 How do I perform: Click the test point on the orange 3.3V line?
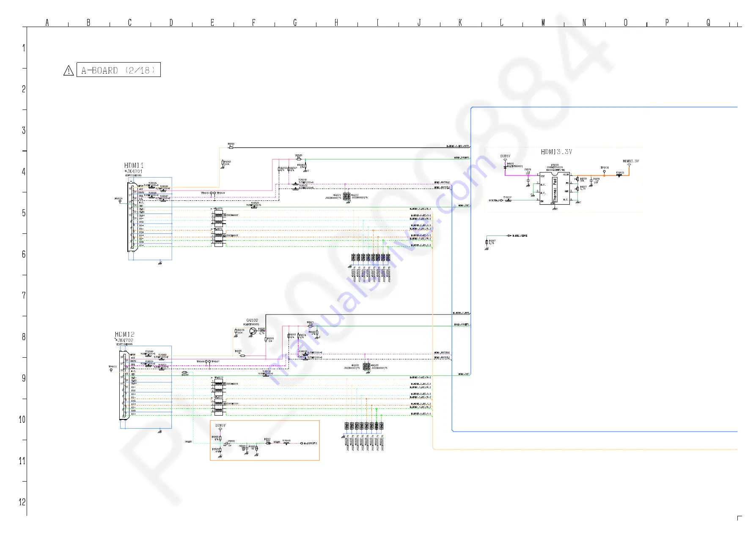(x=604, y=171)
